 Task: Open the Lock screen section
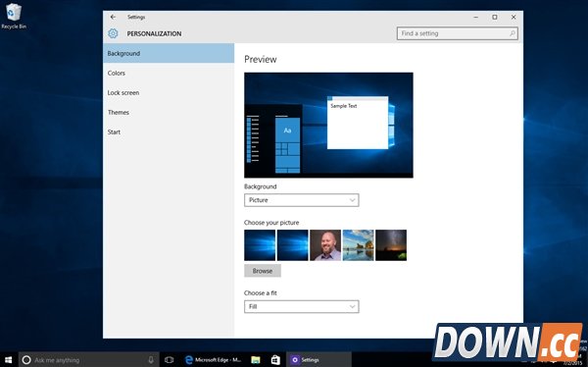169,92
